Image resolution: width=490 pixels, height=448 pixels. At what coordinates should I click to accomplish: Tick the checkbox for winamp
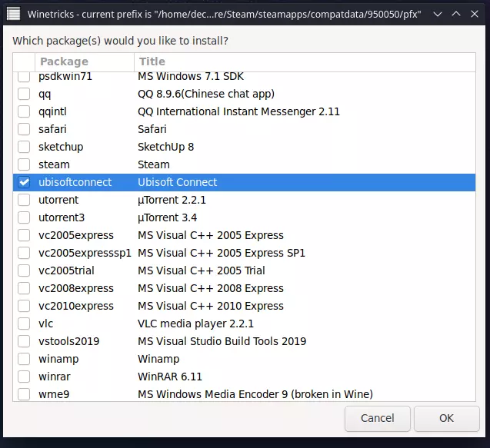pos(25,359)
